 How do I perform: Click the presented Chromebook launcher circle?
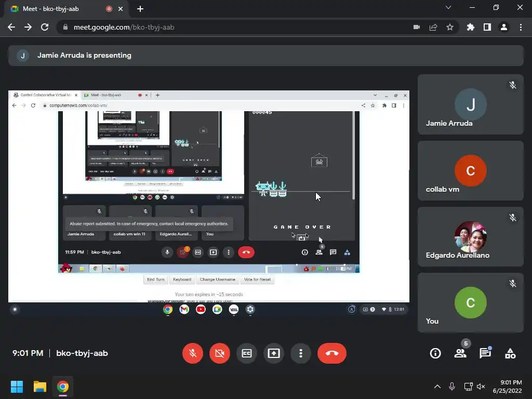pos(15,310)
